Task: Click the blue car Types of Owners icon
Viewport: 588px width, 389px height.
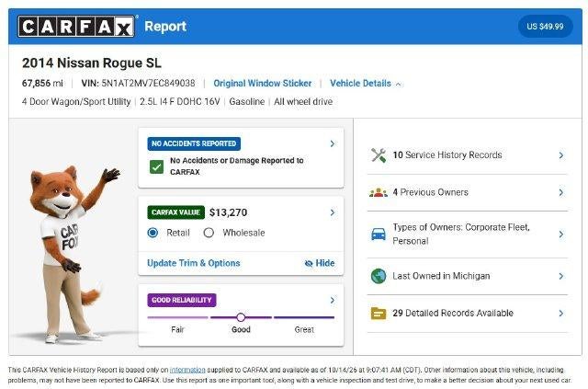Action: tap(379, 235)
